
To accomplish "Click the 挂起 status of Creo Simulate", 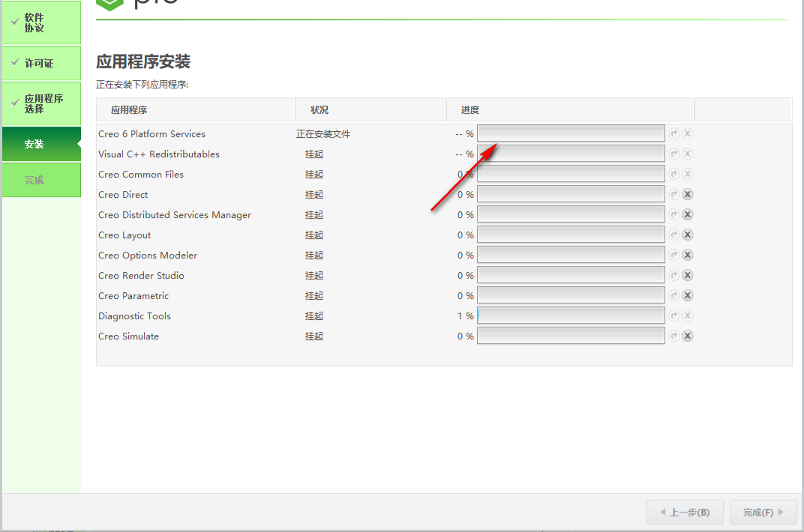I will 314,336.
